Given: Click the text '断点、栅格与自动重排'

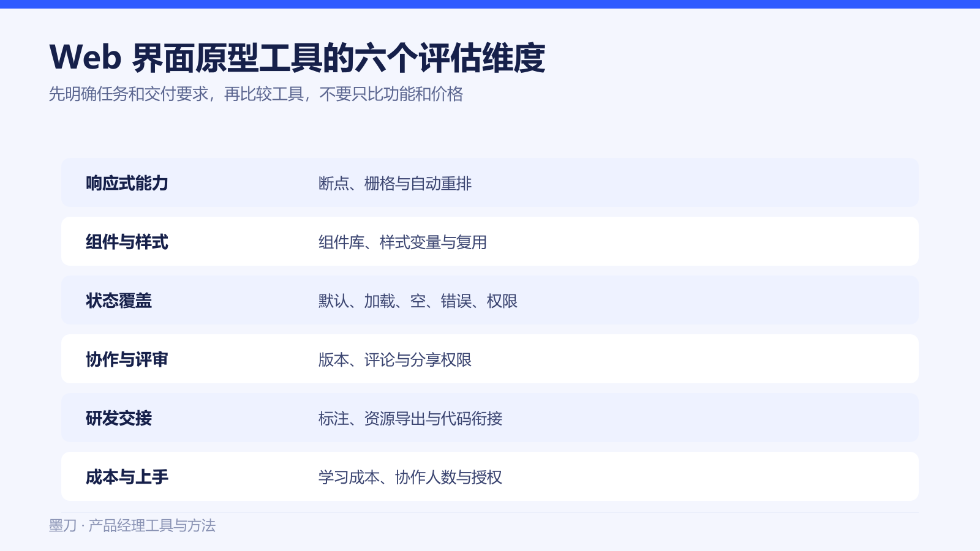Looking at the screenshot, I should click(x=395, y=183).
